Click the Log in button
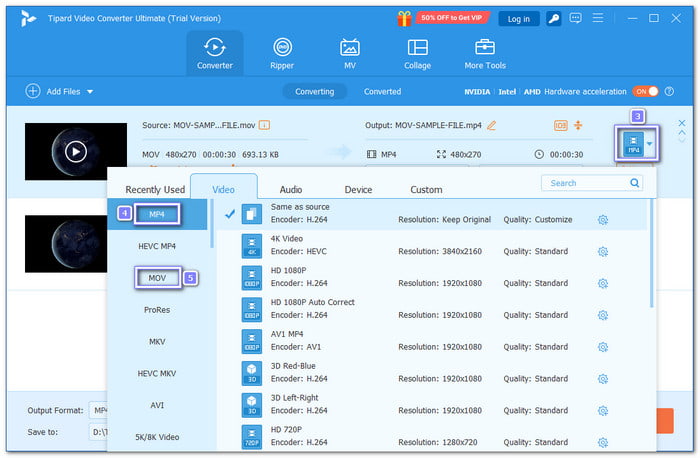 point(518,19)
